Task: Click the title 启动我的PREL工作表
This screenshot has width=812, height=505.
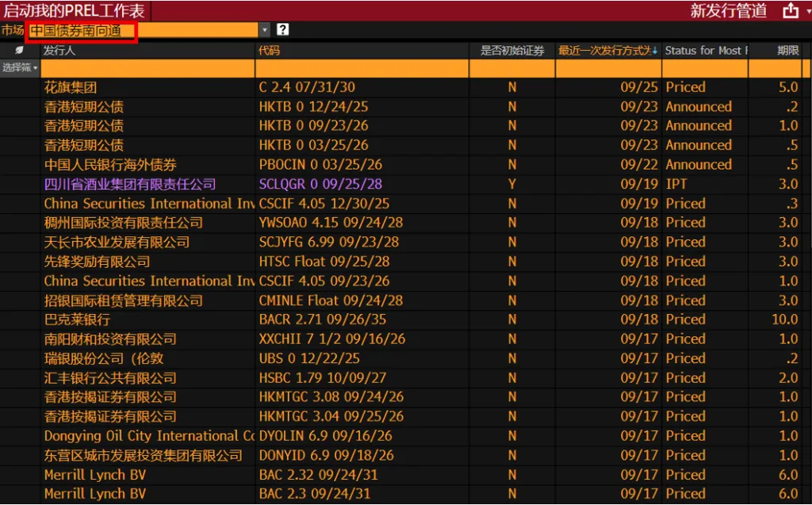Action: coord(75,10)
